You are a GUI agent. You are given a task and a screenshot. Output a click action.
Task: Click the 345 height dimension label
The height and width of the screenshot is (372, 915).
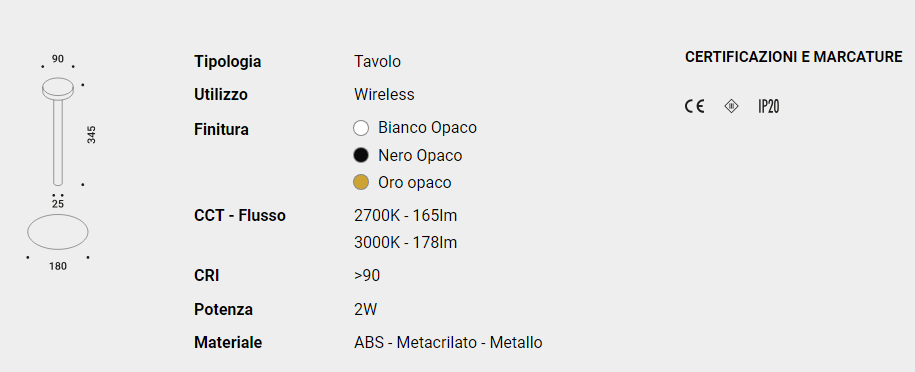pos(92,134)
